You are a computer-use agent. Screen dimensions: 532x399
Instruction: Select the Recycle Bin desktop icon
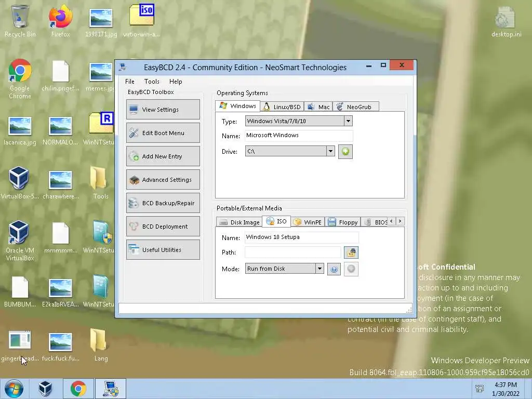click(x=20, y=21)
